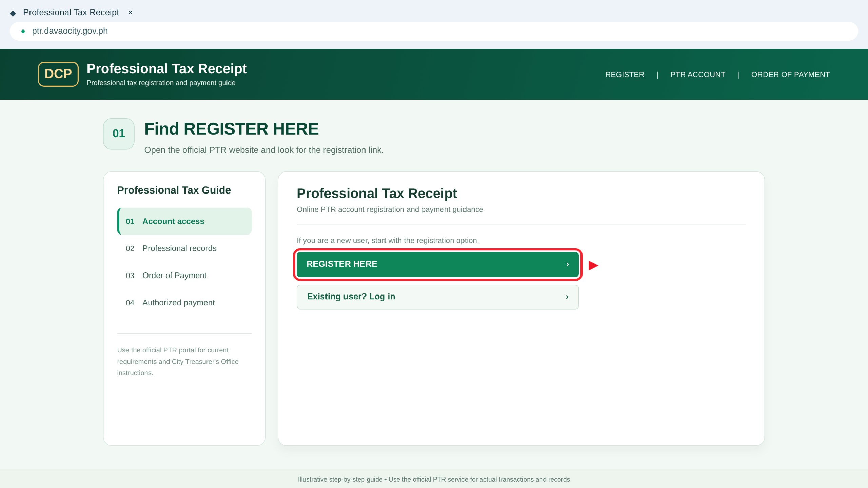Click the new user registration hint text
Viewport: 868px width, 488px height.
point(388,240)
